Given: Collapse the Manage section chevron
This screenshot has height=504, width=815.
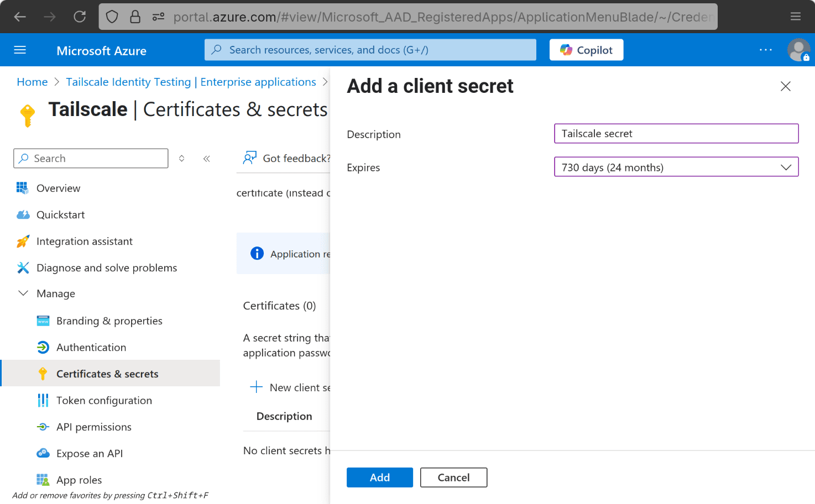Looking at the screenshot, I should pyautogui.click(x=23, y=293).
